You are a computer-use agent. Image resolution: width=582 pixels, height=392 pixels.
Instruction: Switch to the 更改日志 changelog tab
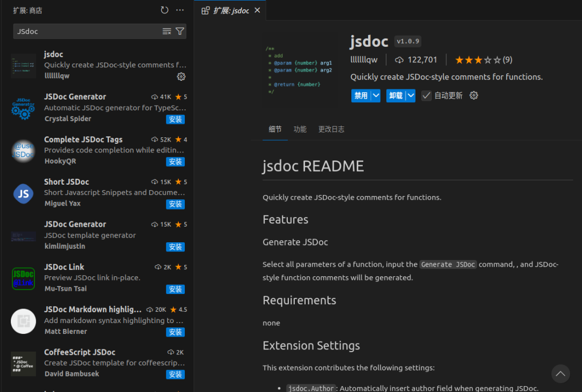pos(331,129)
